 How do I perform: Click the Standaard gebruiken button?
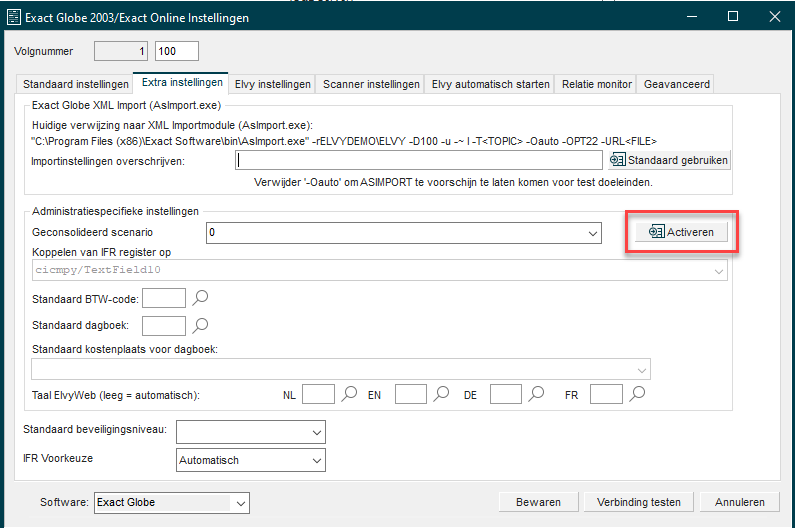point(669,160)
